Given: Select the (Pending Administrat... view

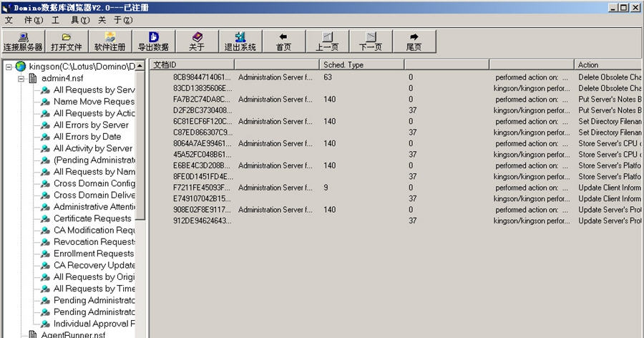Looking at the screenshot, I should point(94,160).
